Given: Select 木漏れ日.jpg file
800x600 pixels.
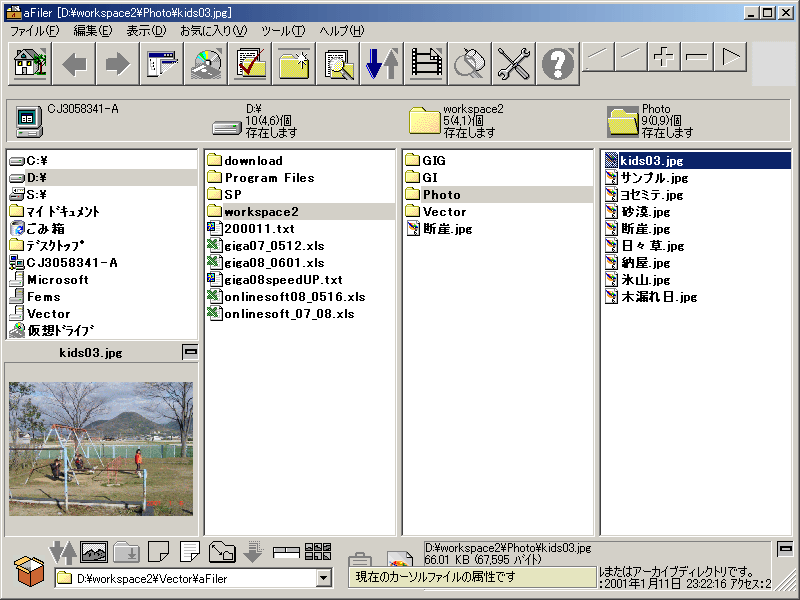Looking at the screenshot, I should point(697,296).
